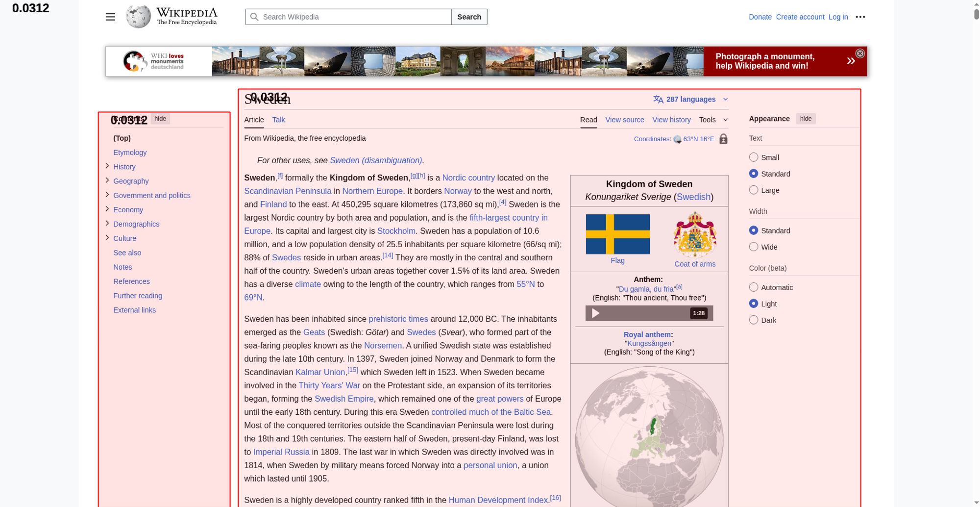Jump to See also in contents
This screenshot has height=507, width=980.
(127, 253)
